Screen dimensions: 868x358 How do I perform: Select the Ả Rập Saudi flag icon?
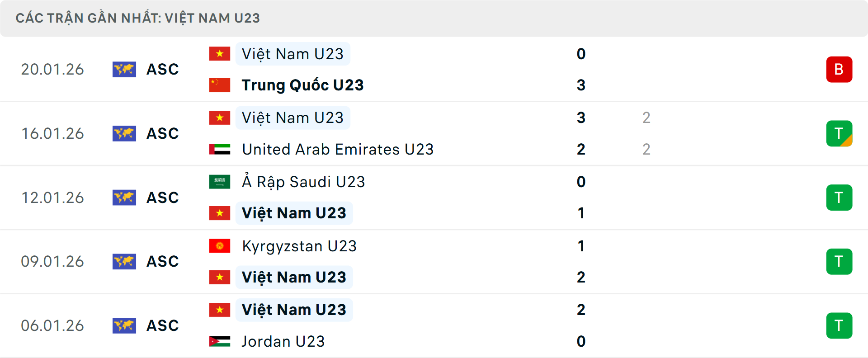pos(220,182)
